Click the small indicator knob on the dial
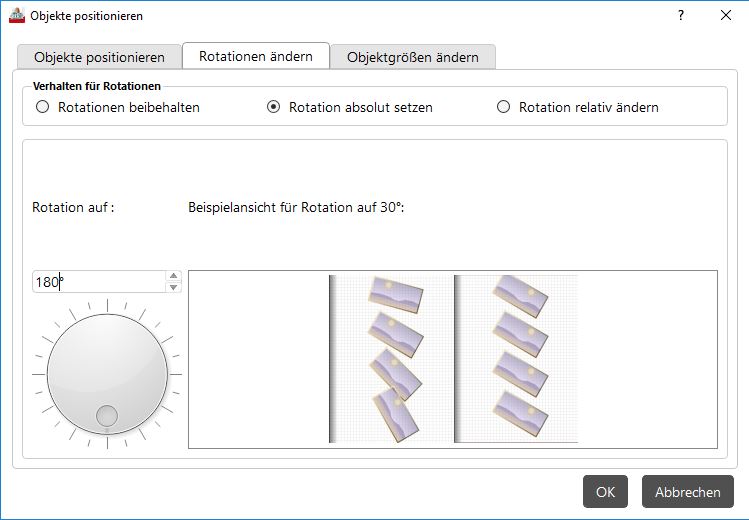749x520 pixels. pyautogui.click(x=106, y=416)
